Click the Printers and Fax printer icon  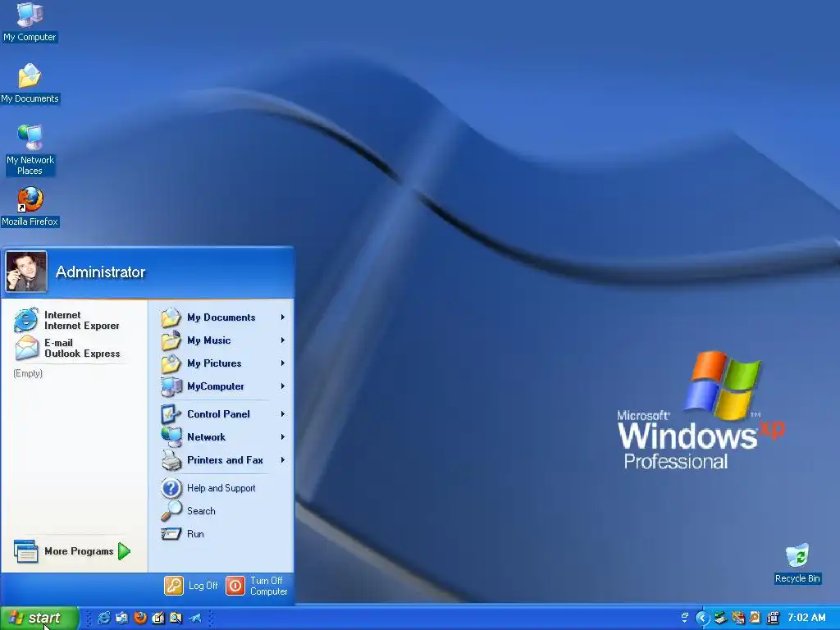point(171,460)
